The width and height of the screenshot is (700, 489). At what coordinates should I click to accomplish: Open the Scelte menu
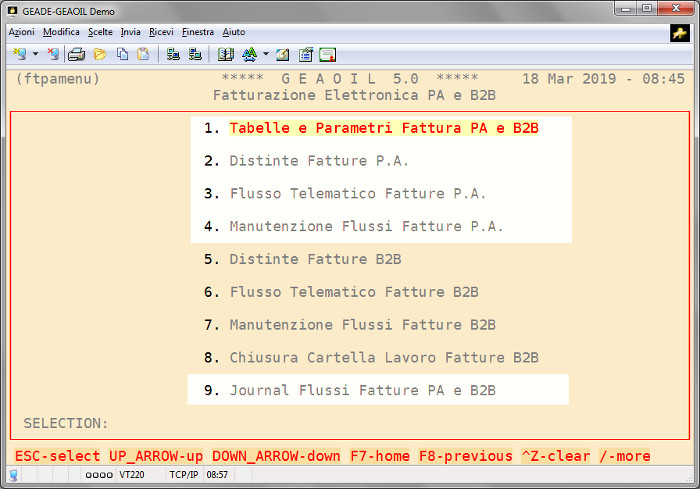pos(100,32)
